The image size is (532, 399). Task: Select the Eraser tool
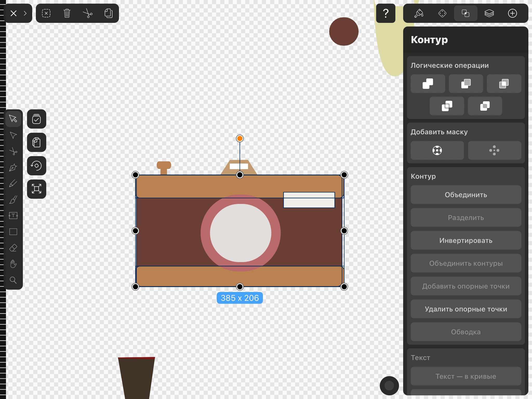[x=13, y=248]
